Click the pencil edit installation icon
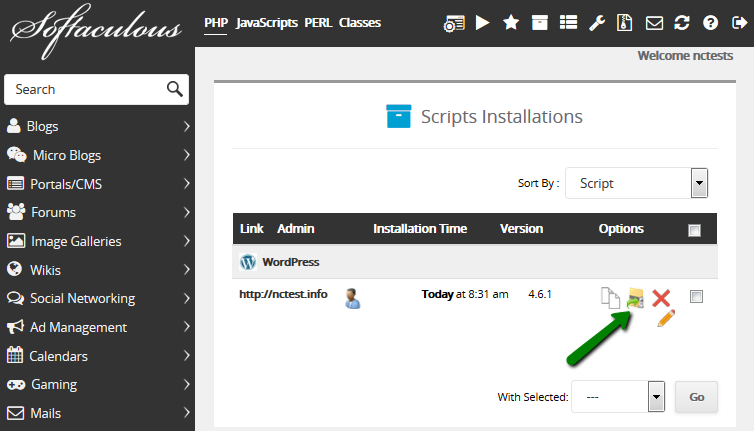Image resolution: width=754 pixels, height=431 pixels. 666,319
